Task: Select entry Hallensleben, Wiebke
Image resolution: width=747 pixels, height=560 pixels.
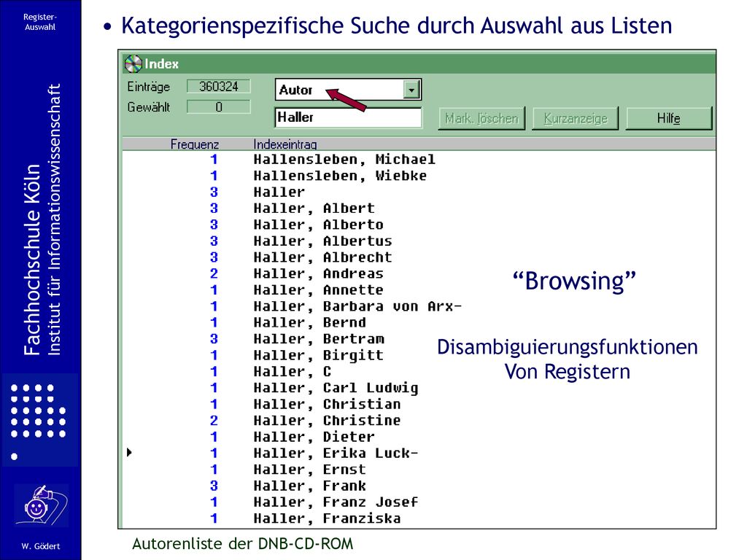Action: (x=340, y=176)
